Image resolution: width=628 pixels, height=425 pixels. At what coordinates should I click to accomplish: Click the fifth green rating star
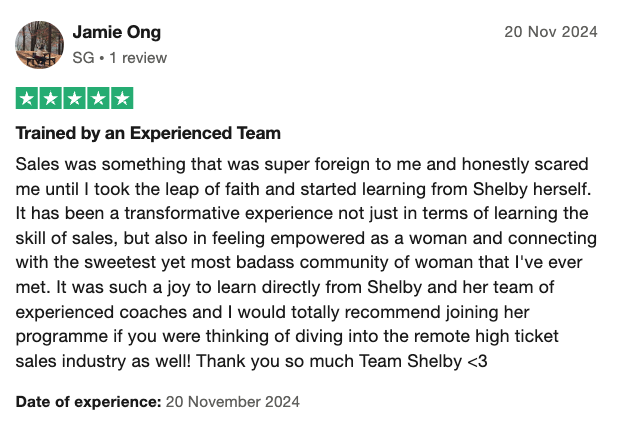click(x=122, y=98)
